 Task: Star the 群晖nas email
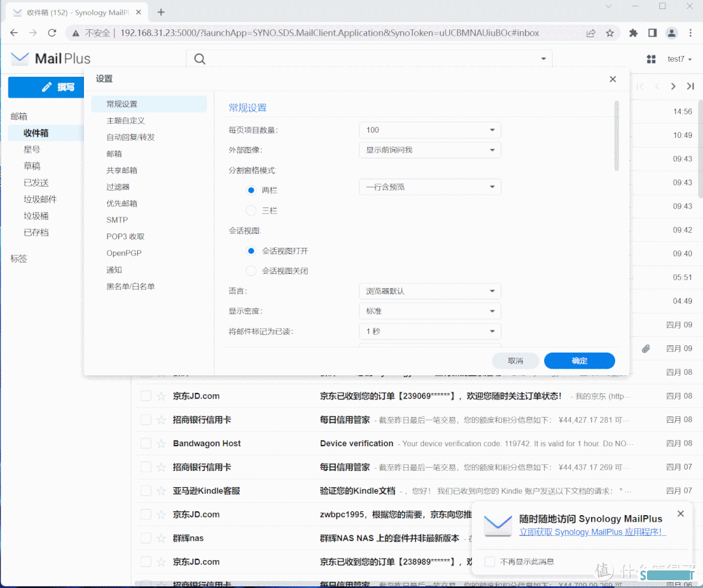(161, 539)
